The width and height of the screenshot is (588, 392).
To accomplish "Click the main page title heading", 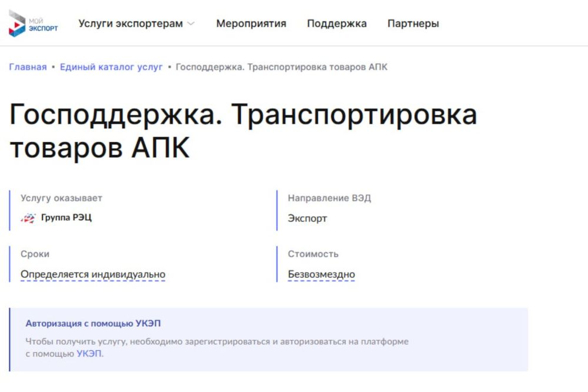I will (243, 131).
